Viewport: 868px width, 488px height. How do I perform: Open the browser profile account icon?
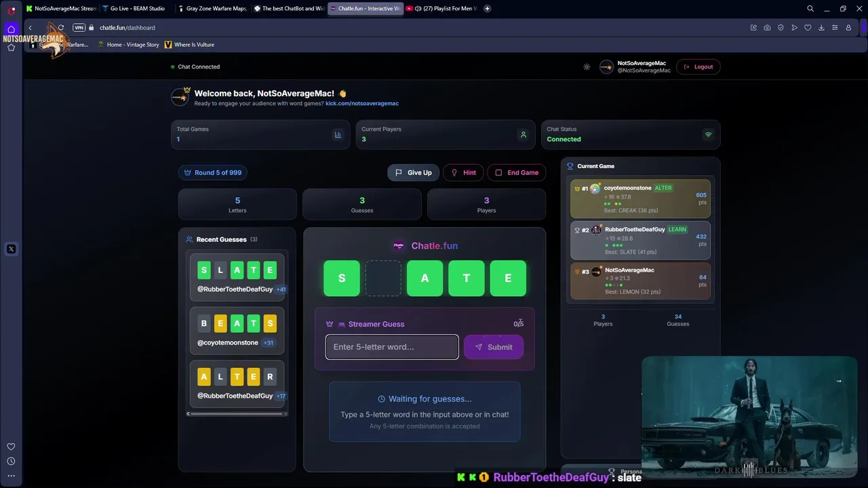[x=848, y=28]
